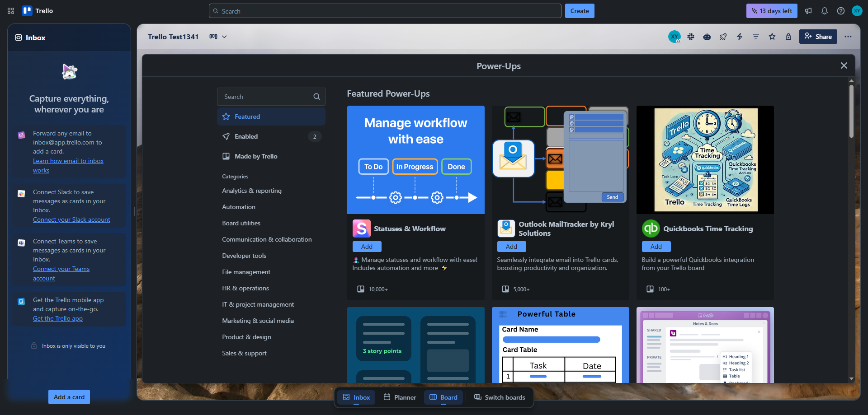Open the board visibility lock icon

pyautogui.click(x=788, y=37)
